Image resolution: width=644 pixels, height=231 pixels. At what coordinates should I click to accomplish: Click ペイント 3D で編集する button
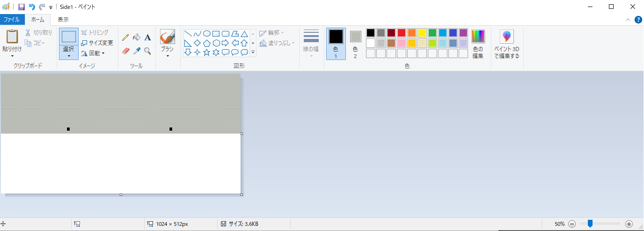point(506,44)
